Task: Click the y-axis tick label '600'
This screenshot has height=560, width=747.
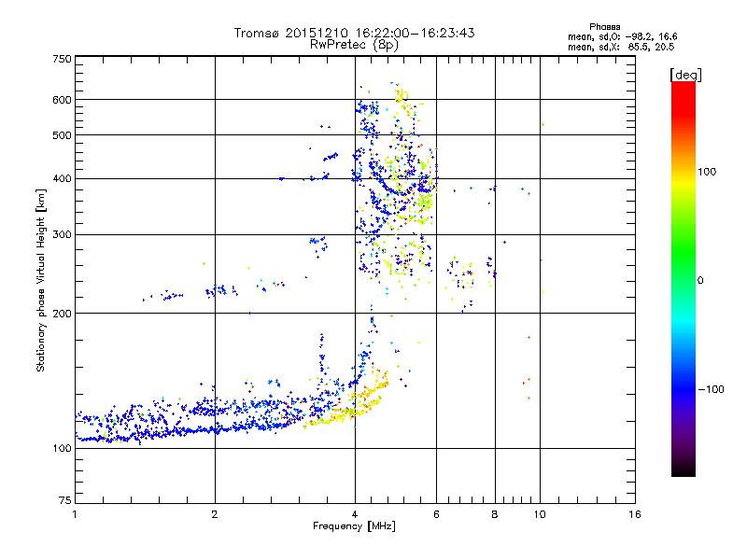Action: 62,100
